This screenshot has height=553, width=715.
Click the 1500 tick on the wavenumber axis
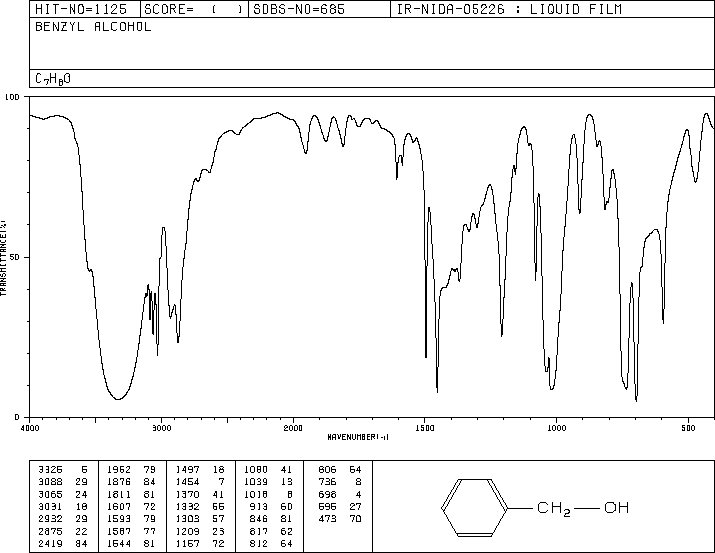pyautogui.click(x=425, y=427)
